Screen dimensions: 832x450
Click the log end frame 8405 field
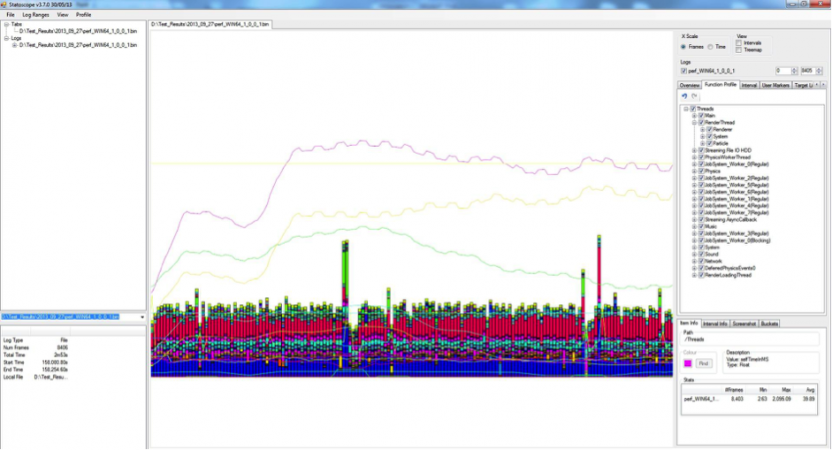tap(808, 71)
